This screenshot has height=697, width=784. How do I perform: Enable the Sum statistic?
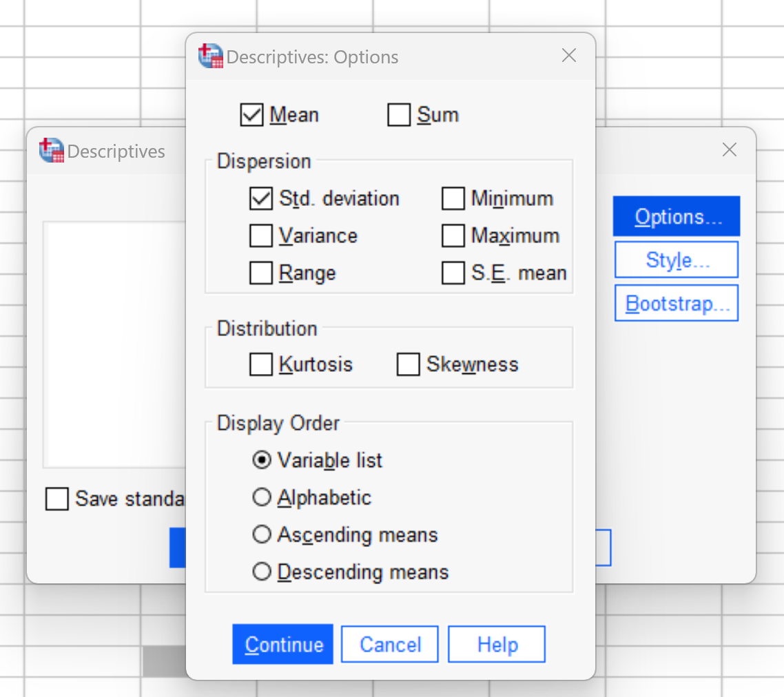(x=398, y=115)
